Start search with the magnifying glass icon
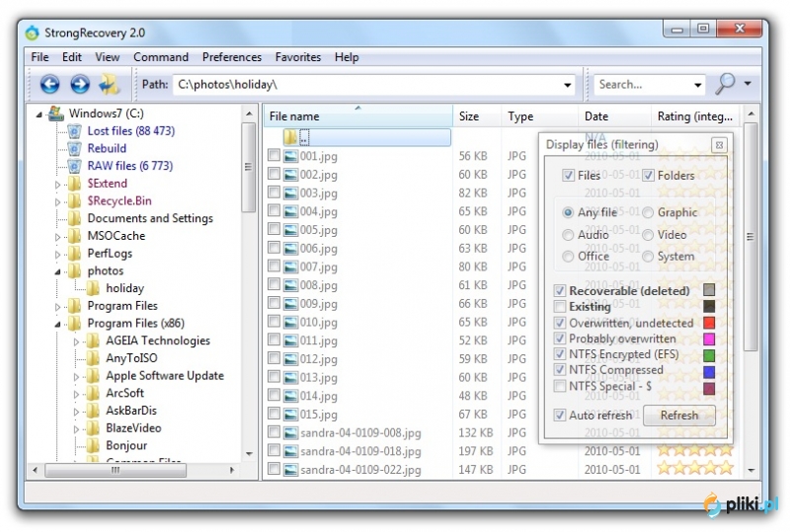The image size is (790, 532). click(x=725, y=84)
